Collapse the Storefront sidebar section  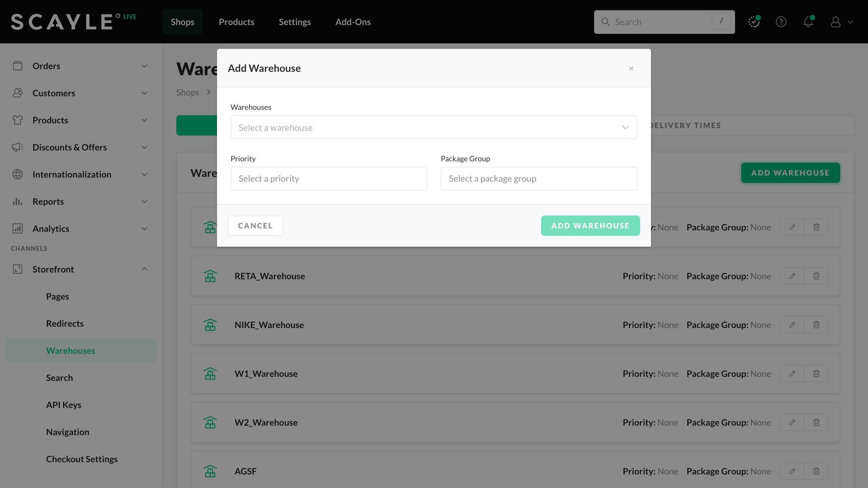pos(144,269)
